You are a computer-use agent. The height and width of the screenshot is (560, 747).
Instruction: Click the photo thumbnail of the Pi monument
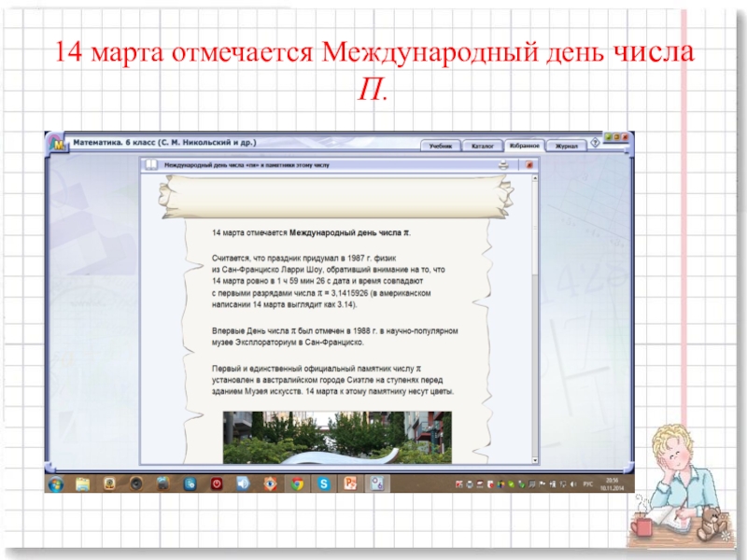coord(337,438)
